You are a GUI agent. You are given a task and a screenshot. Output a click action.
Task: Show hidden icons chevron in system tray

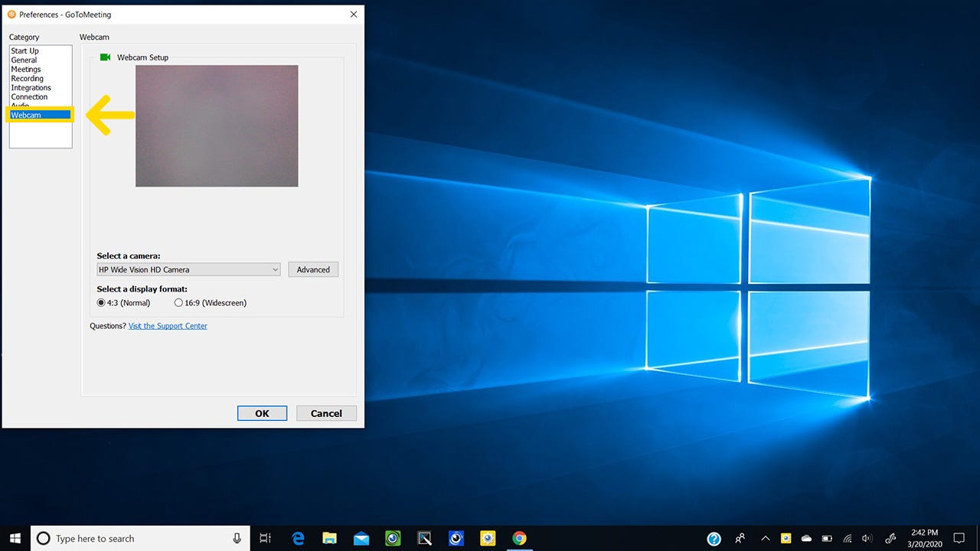tap(765, 539)
